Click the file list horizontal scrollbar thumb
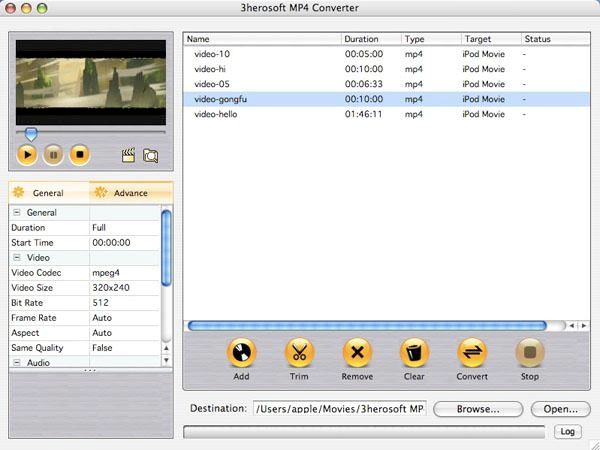The image size is (600, 450). click(367, 326)
